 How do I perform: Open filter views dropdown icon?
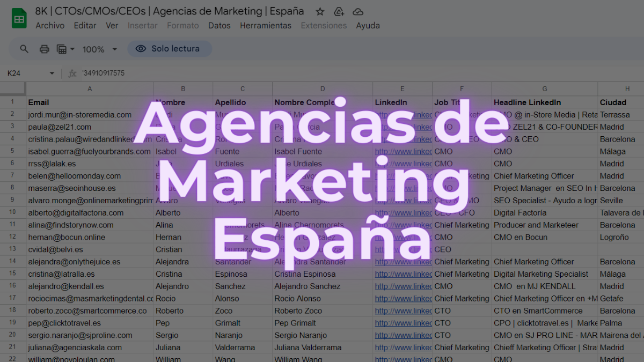65,49
